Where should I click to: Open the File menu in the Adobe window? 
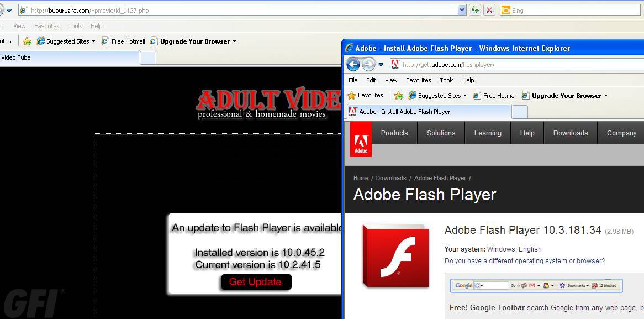click(x=353, y=80)
